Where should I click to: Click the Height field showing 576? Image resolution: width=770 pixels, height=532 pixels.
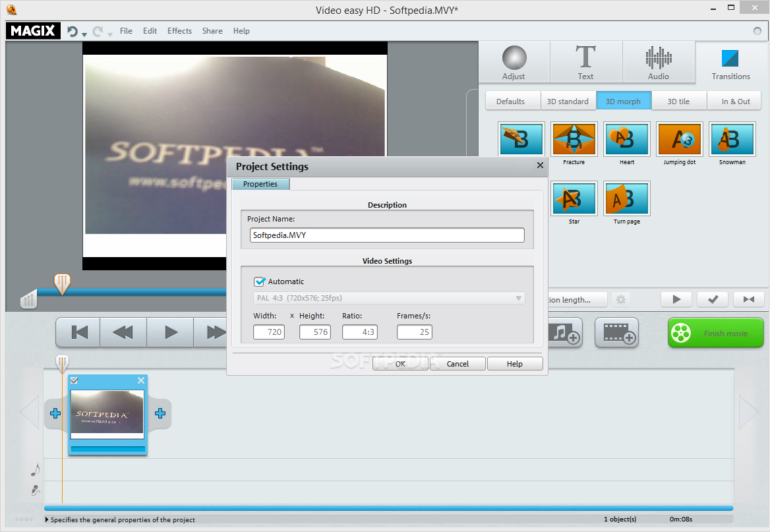click(314, 332)
